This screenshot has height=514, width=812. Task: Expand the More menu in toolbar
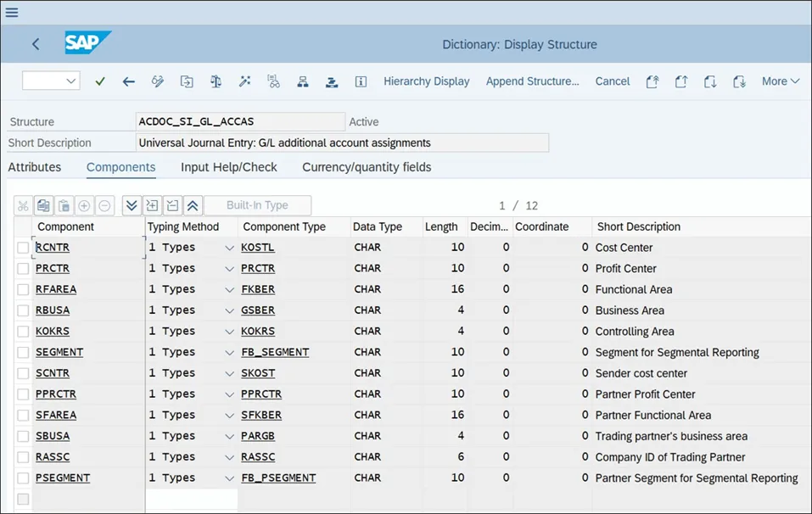pos(780,81)
